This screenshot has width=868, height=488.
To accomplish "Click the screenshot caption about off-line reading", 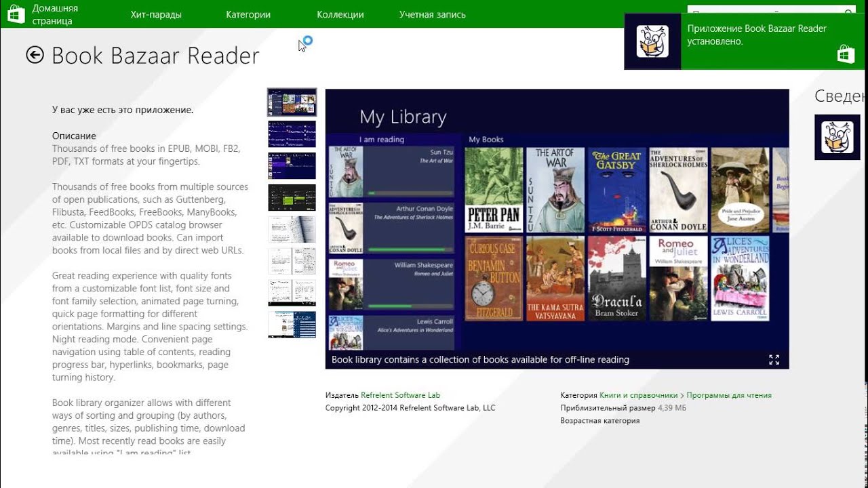I will [480, 360].
